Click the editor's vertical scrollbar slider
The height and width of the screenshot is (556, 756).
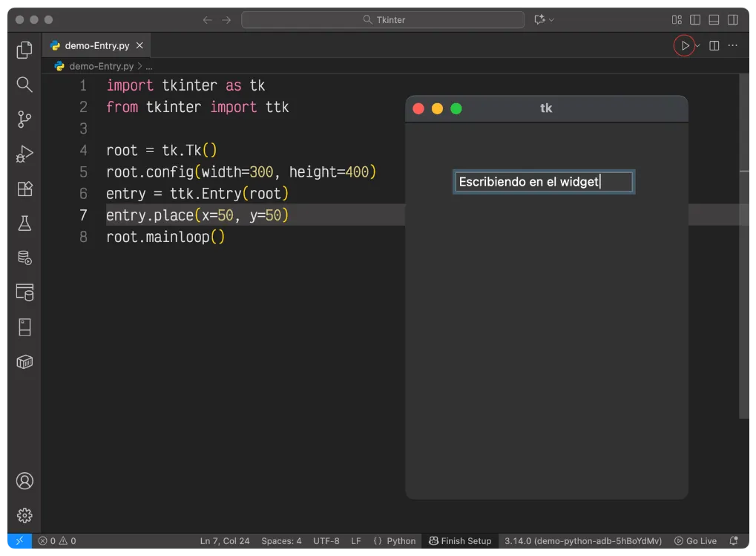744,245
